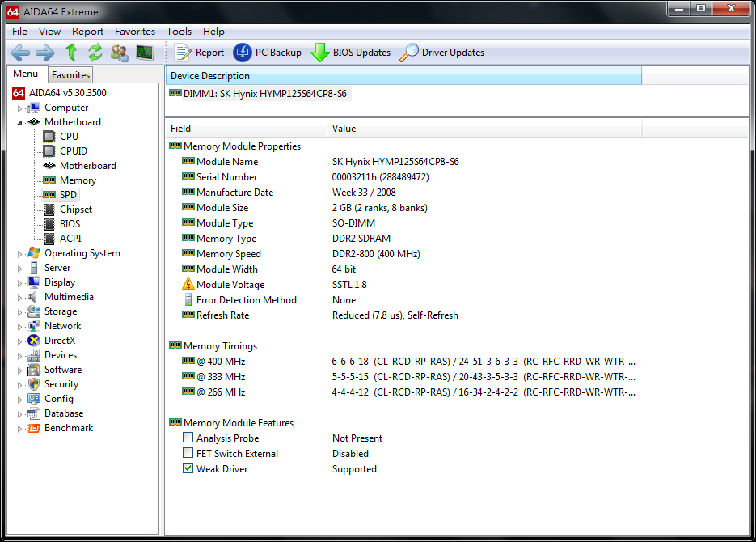The image size is (756, 542).
Task: Open the Help menu
Action: point(213,32)
